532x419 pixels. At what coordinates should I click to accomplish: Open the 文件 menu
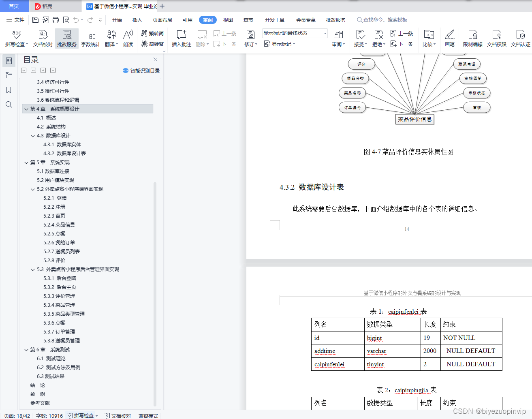point(15,20)
